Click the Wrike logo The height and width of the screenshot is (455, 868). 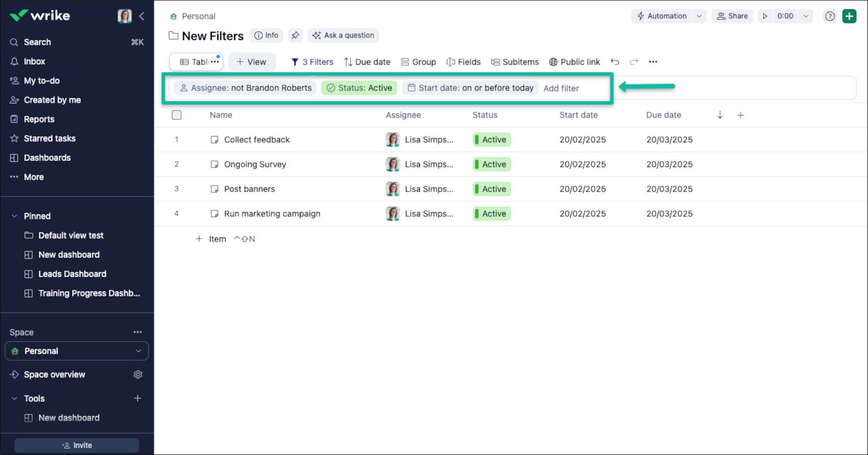point(40,15)
